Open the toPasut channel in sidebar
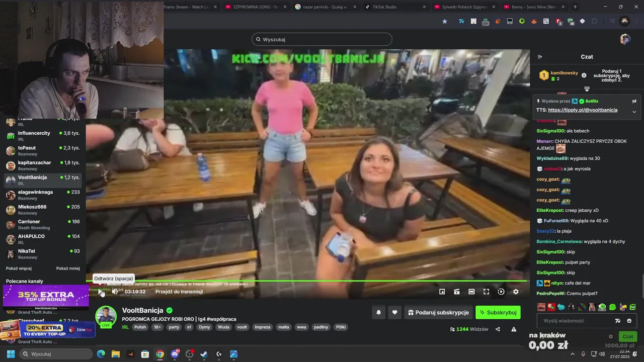 (43, 151)
